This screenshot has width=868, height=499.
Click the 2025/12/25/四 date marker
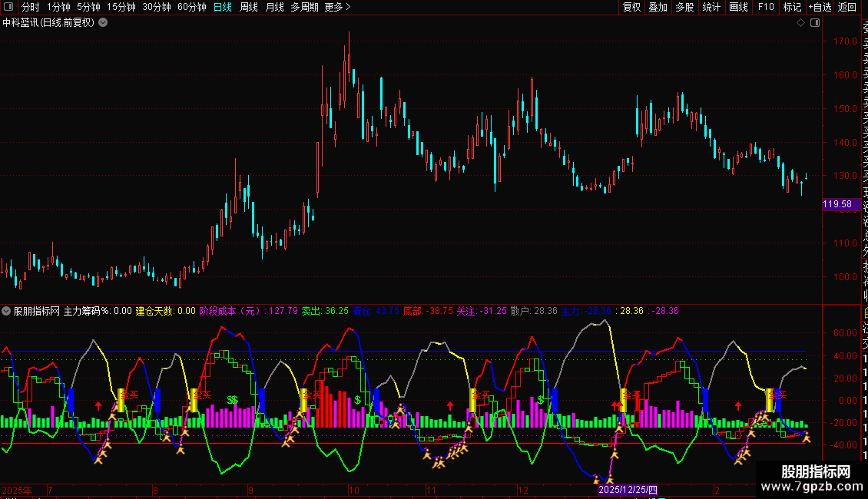tap(628, 490)
